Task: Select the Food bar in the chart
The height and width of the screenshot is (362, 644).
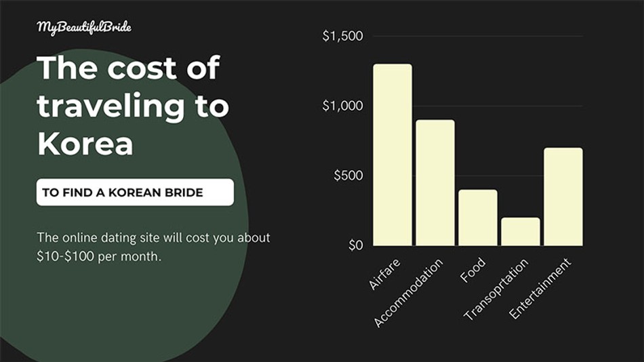Action: coord(478,218)
